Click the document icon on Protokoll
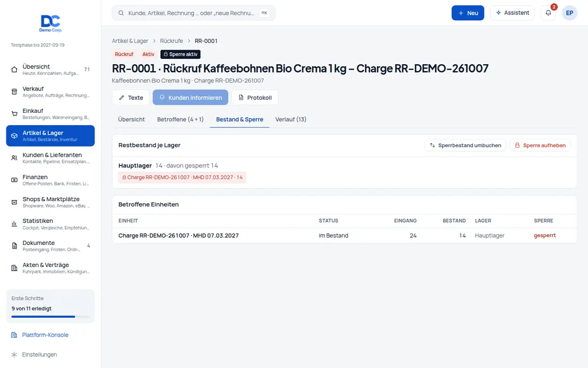Screen dimensions: 588x368 [241, 97]
